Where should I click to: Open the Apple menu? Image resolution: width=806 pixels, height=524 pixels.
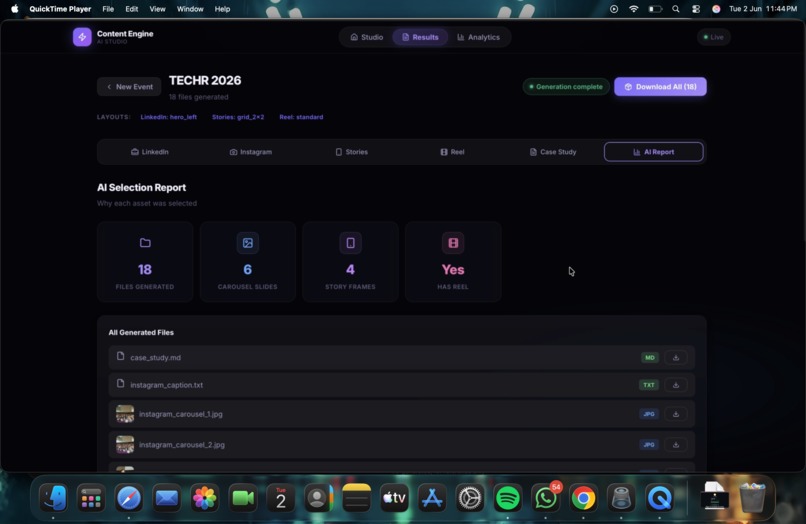point(14,9)
